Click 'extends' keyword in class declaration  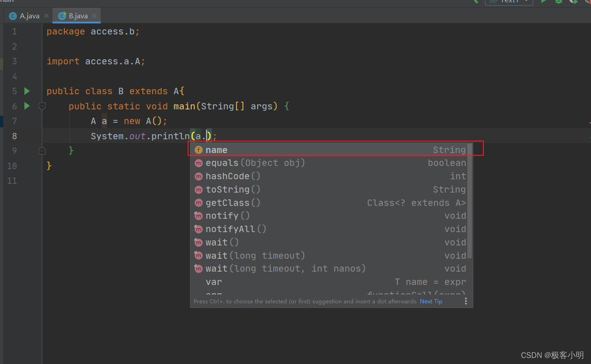coord(149,91)
